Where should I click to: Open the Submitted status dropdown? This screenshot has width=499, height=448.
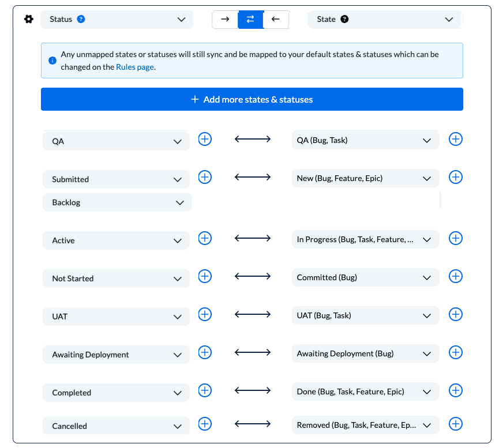tap(116, 179)
